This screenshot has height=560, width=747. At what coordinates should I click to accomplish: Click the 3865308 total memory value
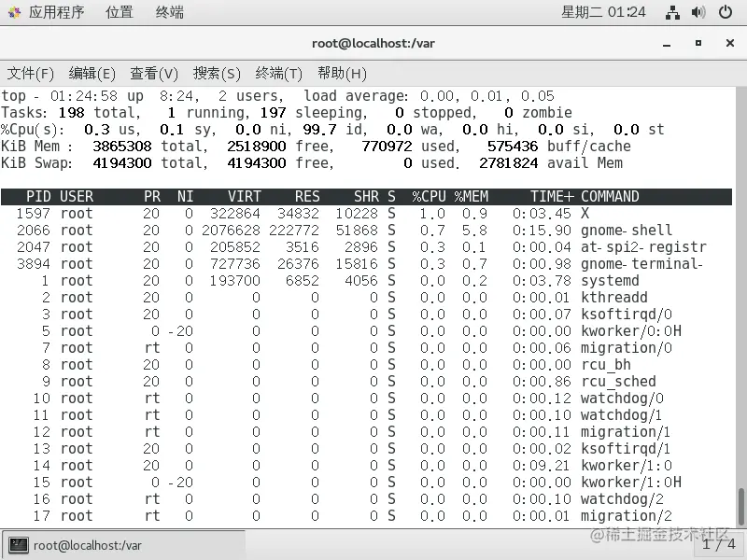[x=122, y=147]
